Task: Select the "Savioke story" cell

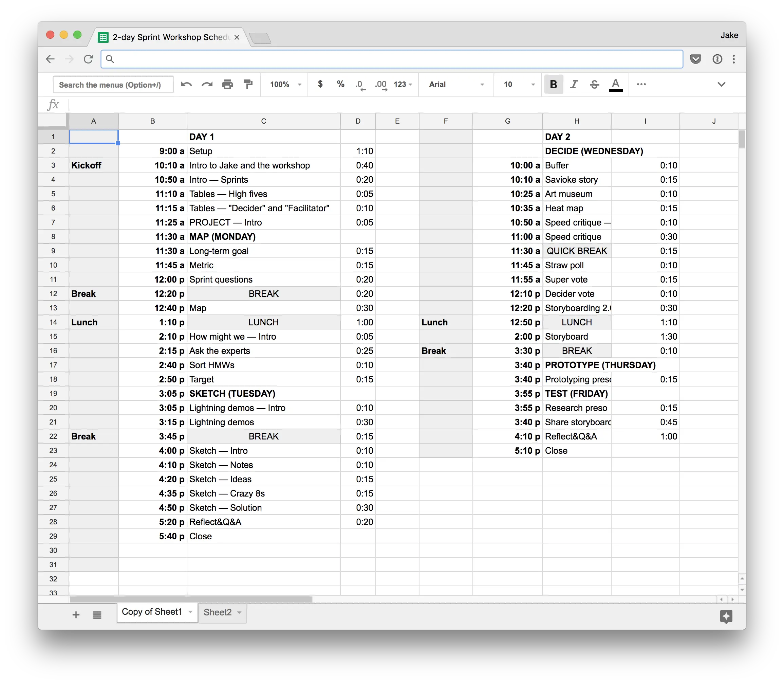Action: pyautogui.click(x=577, y=179)
